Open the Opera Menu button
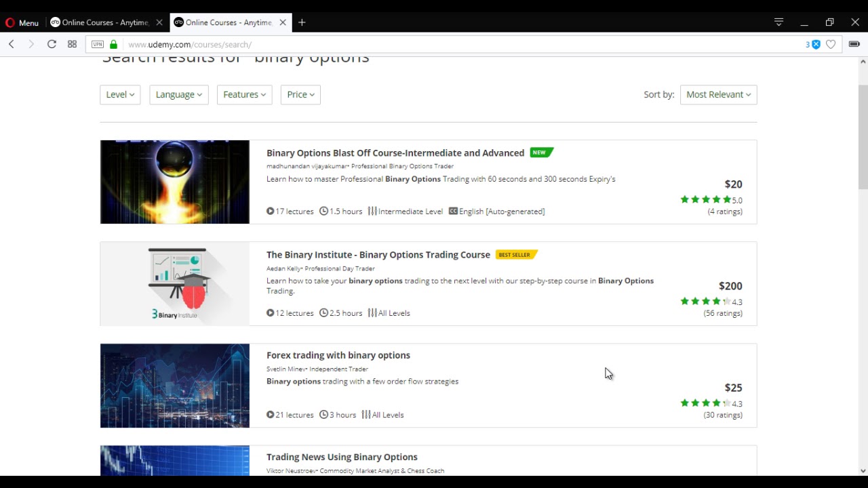Viewport: 868px width, 488px height. coord(22,22)
